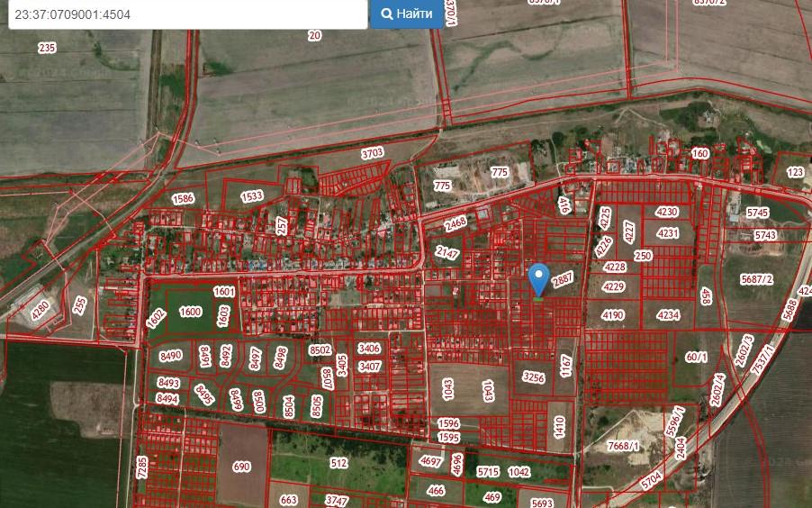Screen dimensions: 812x508
Task: Select parcel labeled 2147
Action: point(447,253)
